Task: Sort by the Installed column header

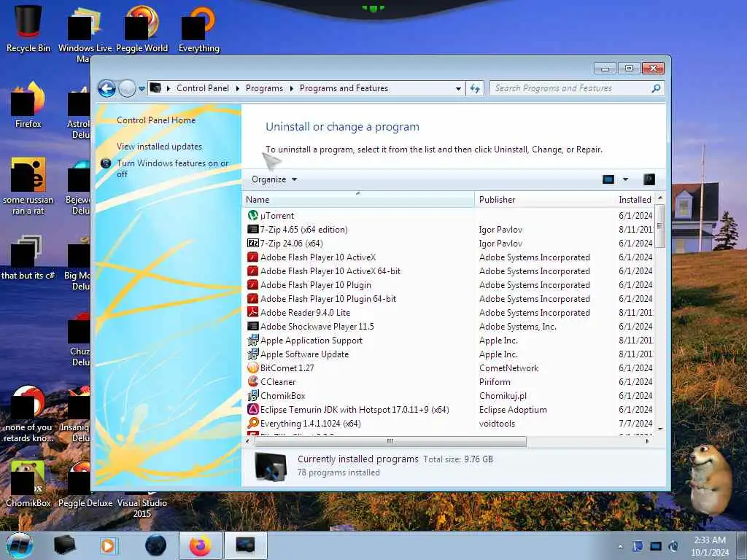Action: pyautogui.click(x=635, y=200)
